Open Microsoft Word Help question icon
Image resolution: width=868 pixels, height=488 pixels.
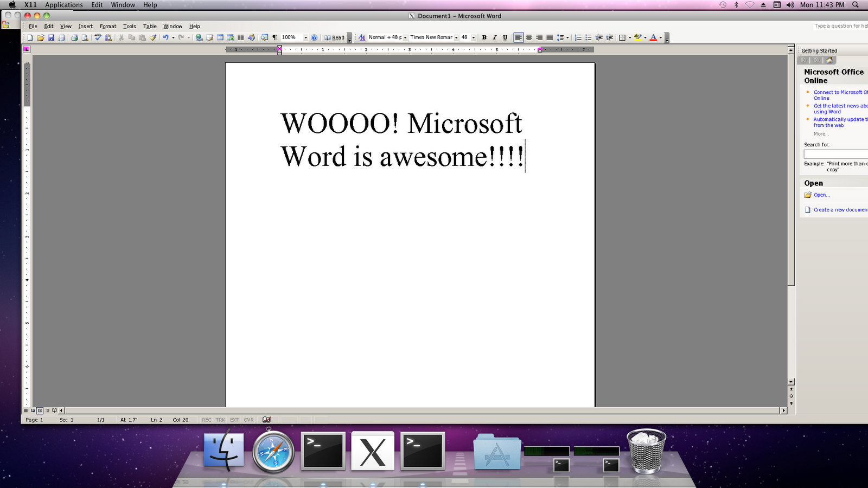pyautogui.click(x=314, y=37)
